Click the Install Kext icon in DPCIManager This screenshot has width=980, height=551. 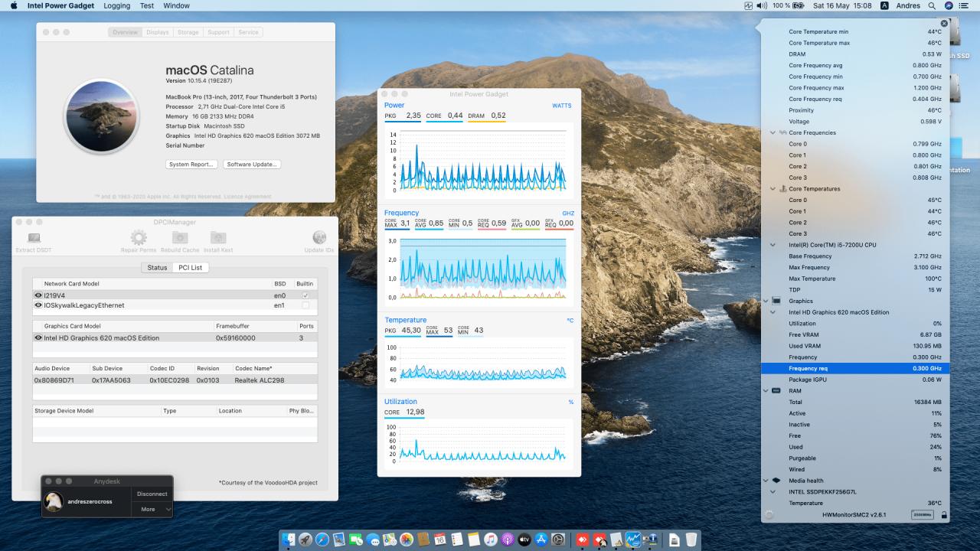pyautogui.click(x=218, y=238)
